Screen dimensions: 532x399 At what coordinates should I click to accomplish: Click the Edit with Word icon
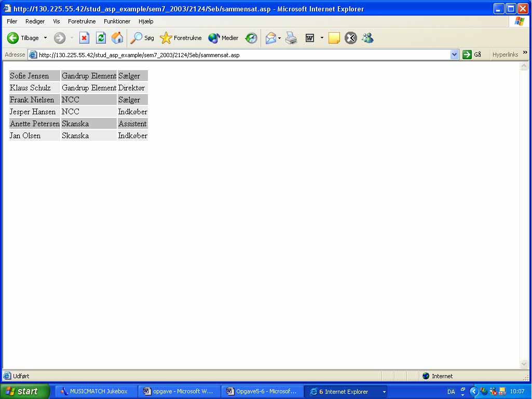[x=310, y=38]
